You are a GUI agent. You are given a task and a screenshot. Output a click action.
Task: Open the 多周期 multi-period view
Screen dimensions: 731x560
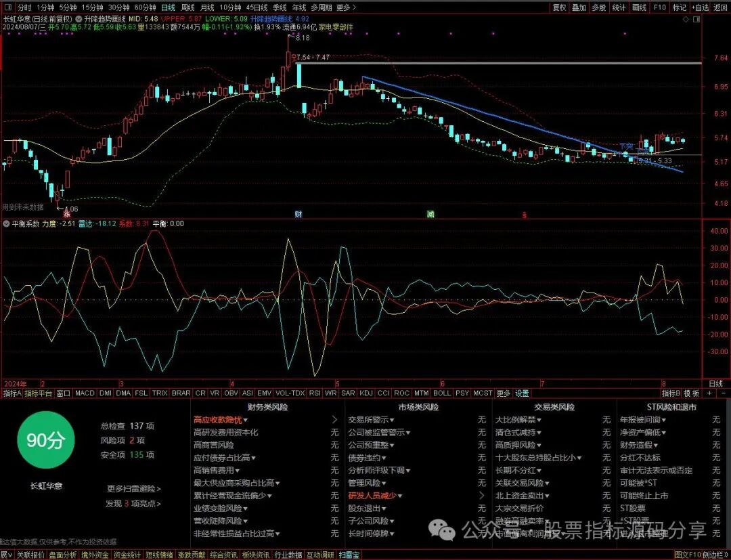322,7
